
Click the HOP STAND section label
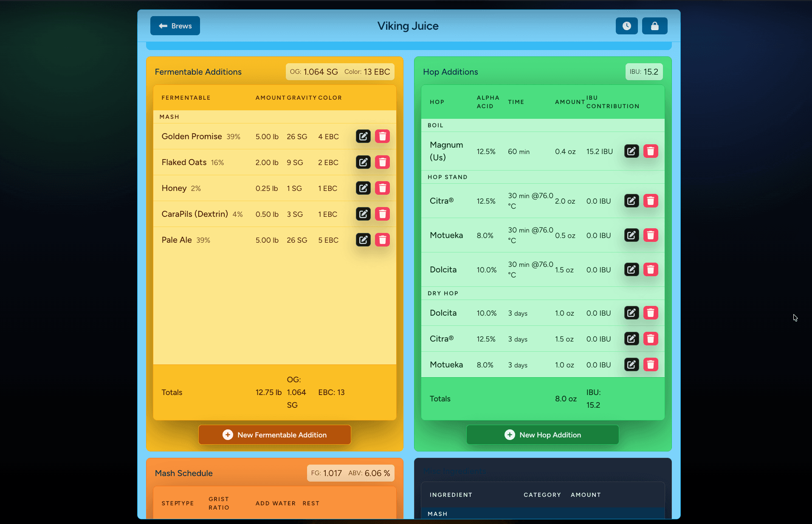447,177
